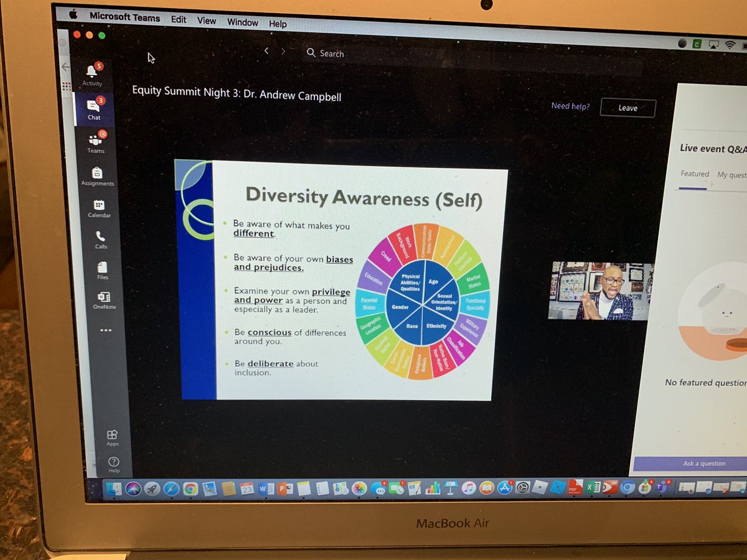Open the View menu
This screenshot has height=560, width=747.
207,21
